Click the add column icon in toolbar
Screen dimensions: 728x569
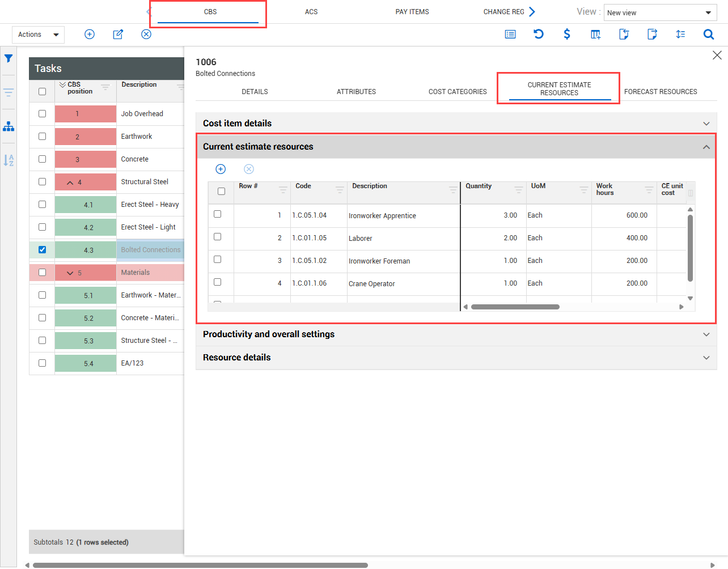click(x=595, y=34)
